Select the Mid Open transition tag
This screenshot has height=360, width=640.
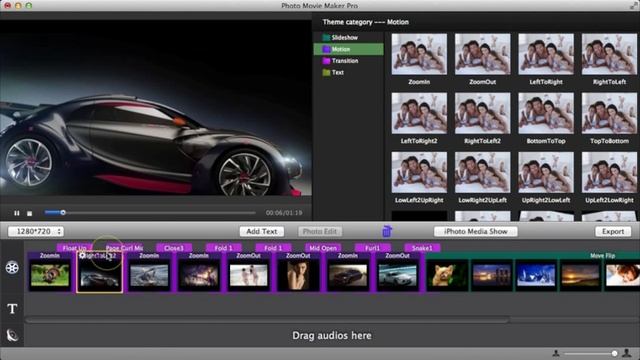point(323,248)
